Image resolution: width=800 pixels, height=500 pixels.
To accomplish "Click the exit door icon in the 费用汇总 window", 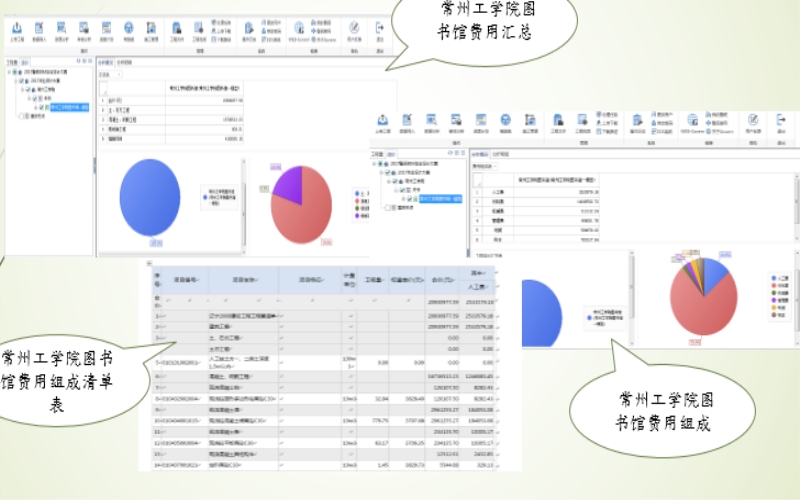I will (380, 29).
